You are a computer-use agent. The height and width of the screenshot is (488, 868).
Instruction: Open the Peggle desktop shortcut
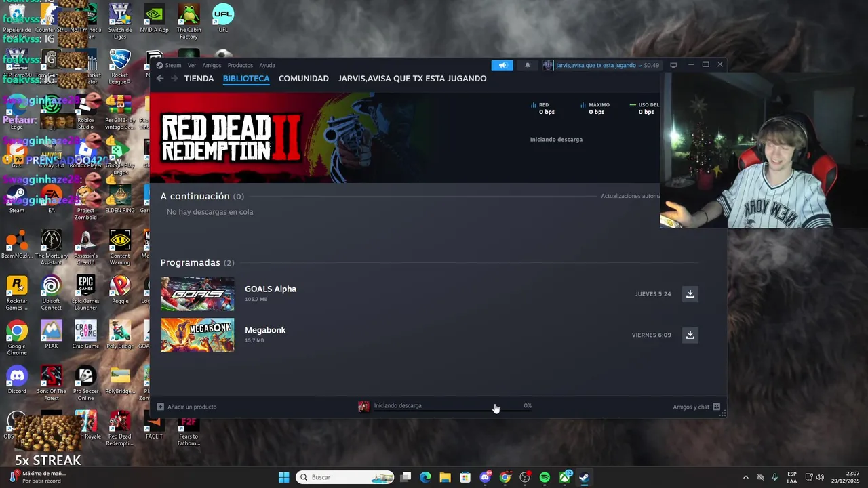(x=120, y=290)
